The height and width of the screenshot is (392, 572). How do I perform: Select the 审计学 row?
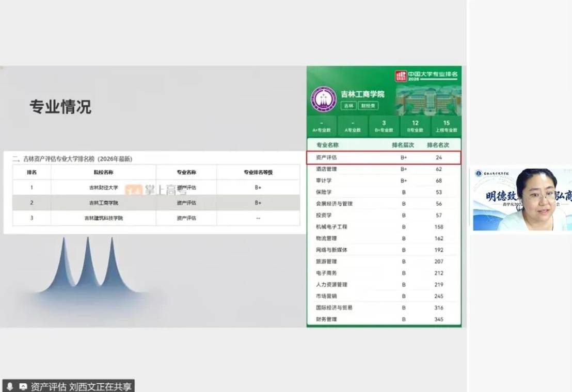tap(384, 181)
